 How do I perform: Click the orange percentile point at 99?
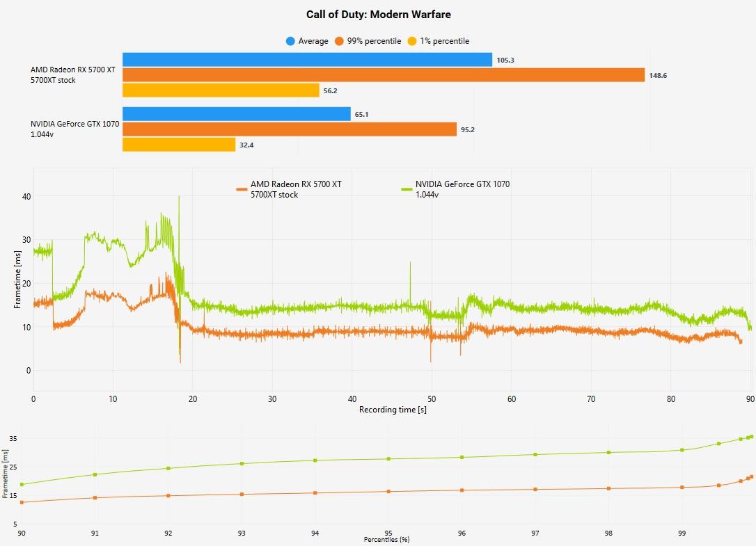point(682,487)
